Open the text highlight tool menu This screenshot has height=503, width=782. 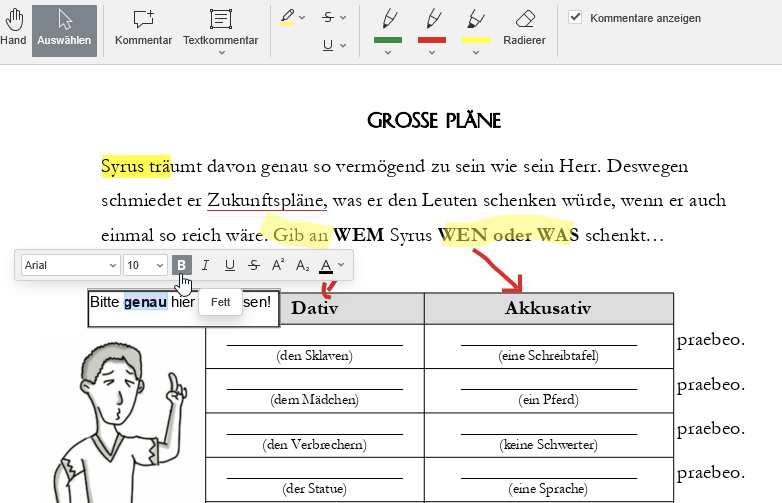293,17
